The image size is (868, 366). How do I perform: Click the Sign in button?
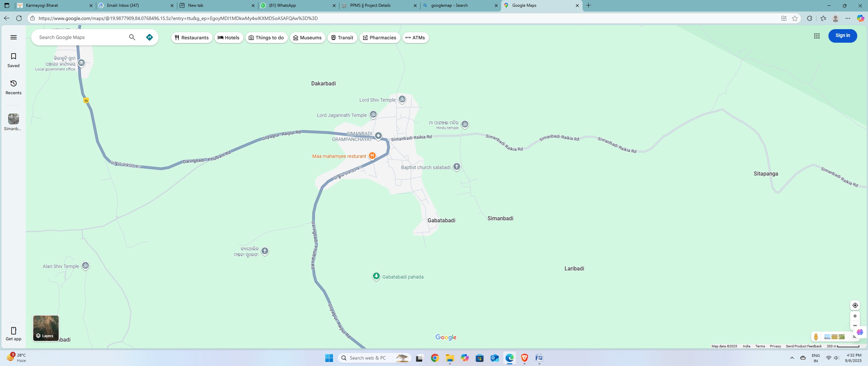pyautogui.click(x=843, y=36)
